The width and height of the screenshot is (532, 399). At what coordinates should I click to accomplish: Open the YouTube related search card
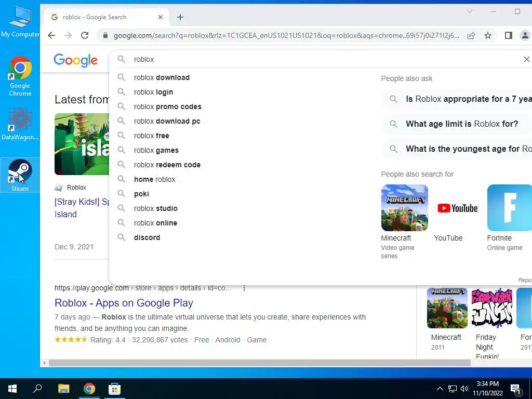click(457, 214)
